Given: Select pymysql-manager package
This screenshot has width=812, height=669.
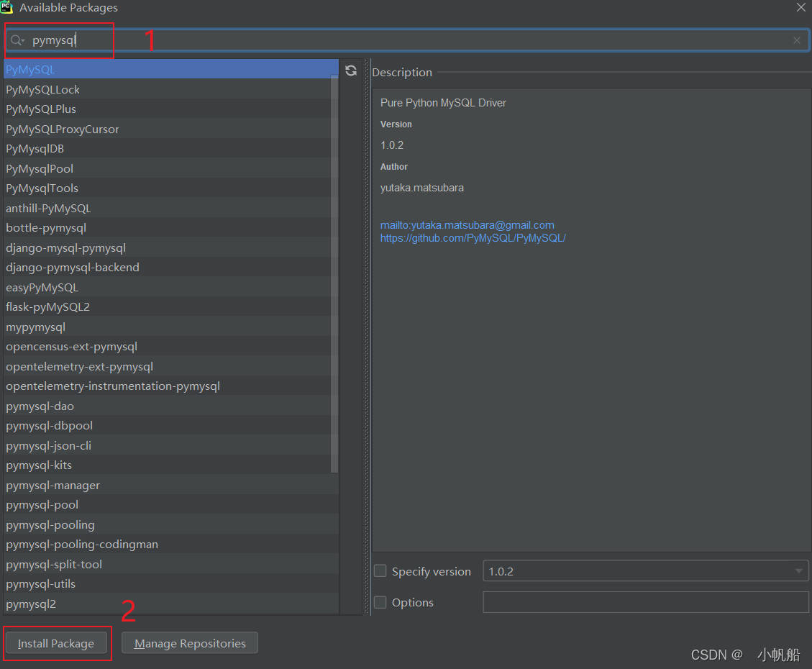Looking at the screenshot, I should (171, 485).
